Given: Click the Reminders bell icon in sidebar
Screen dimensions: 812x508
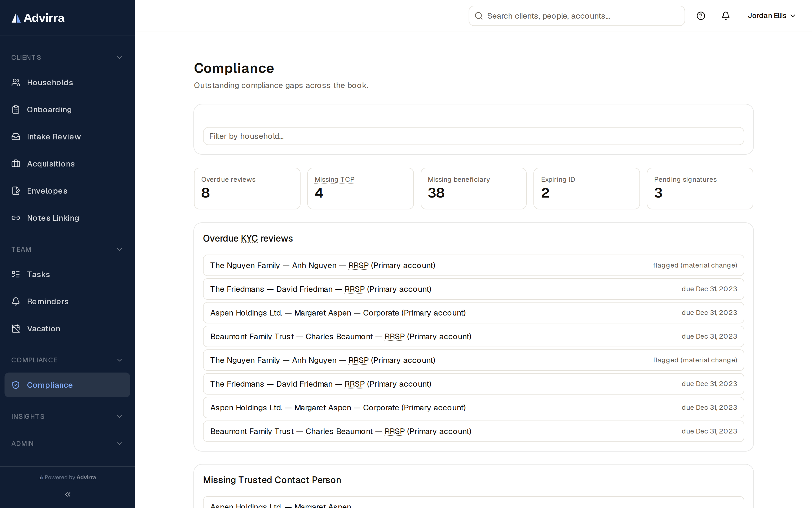Looking at the screenshot, I should click(x=16, y=301).
